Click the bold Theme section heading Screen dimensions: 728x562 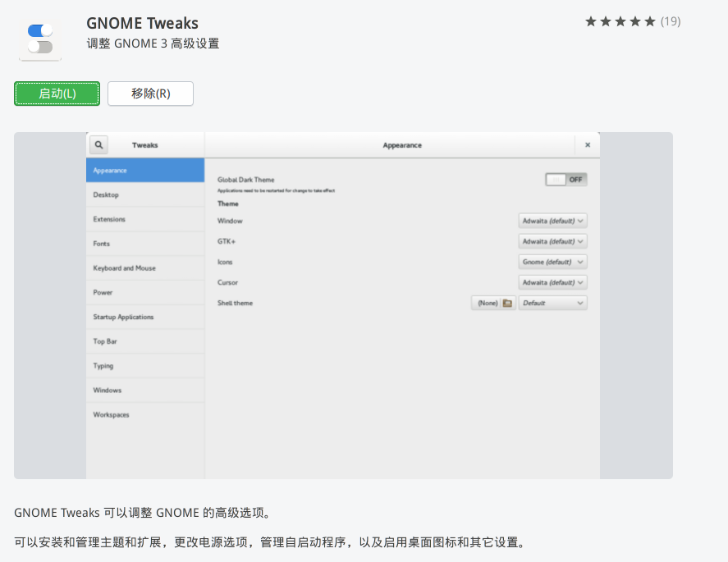click(x=228, y=203)
